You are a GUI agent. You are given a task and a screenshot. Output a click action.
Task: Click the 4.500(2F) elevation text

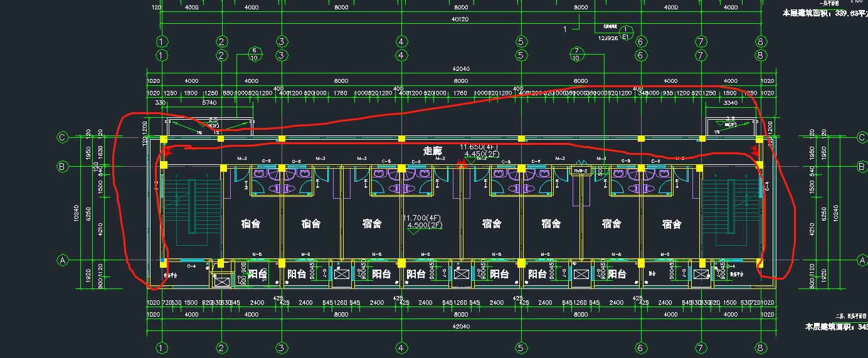coord(424,224)
